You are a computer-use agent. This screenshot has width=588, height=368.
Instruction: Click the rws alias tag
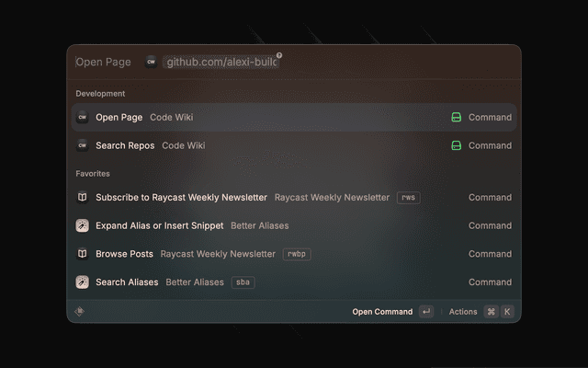click(x=408, y=198)
